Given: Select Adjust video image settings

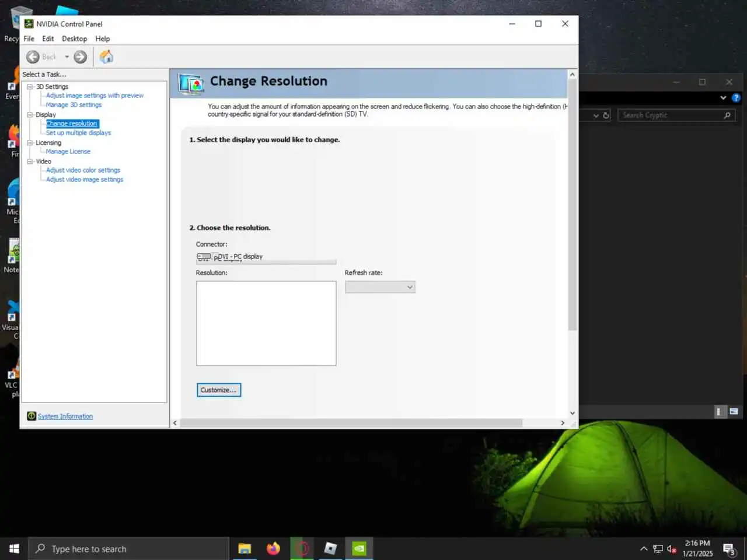Looking at the screenshot, I should [x=85, y=180].
